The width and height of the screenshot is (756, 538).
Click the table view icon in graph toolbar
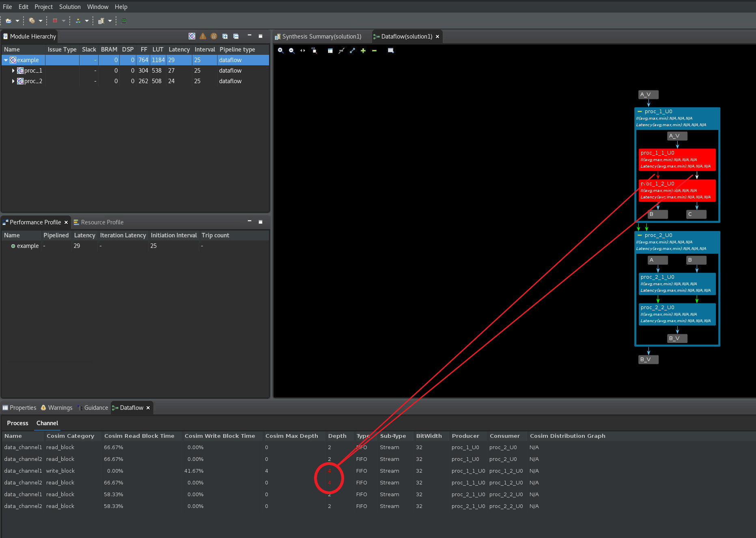tap(391, 51)
